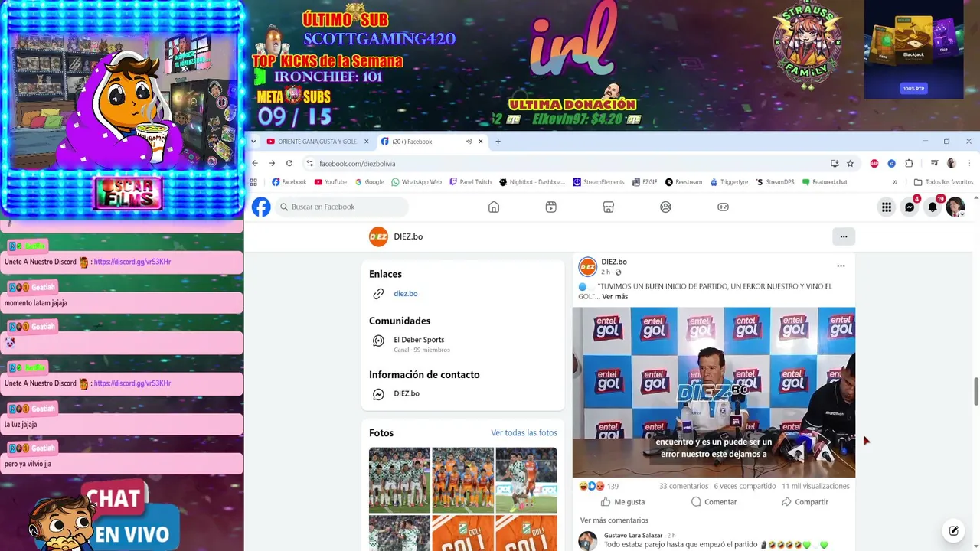Open the Facebook Reels video icon
980x551 pixels.
point(551,207)
